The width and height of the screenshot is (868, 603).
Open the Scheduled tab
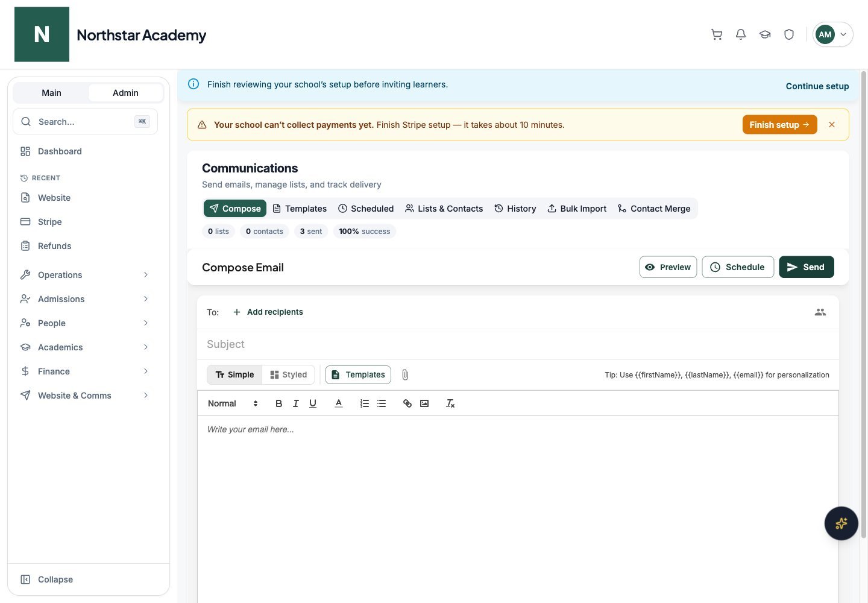[366, 208]
